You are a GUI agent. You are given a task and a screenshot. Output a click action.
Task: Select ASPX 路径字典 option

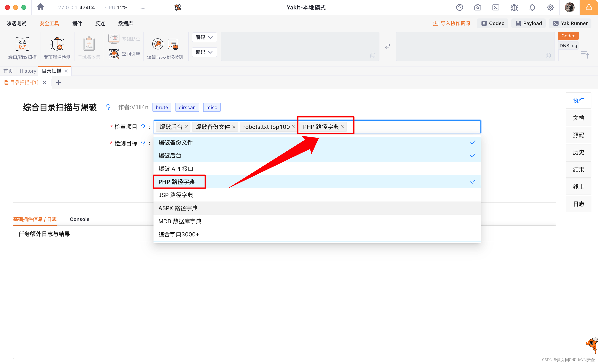[x=317, y=208]
